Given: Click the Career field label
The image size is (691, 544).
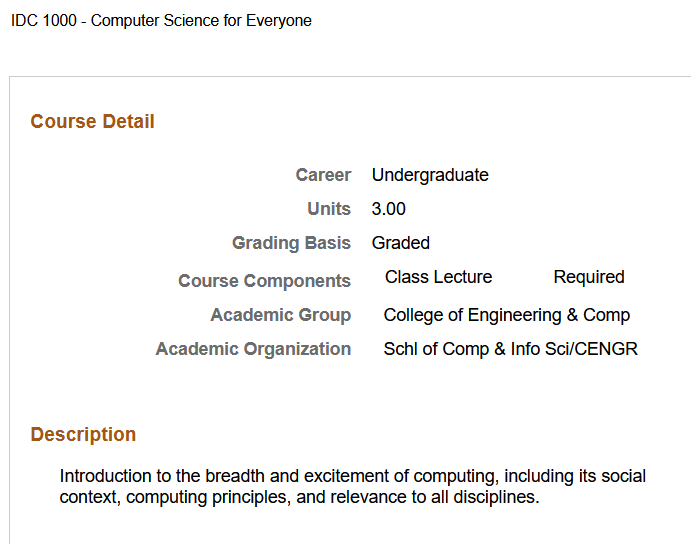Looking at the screenshot, I should (x=323, y=175).
